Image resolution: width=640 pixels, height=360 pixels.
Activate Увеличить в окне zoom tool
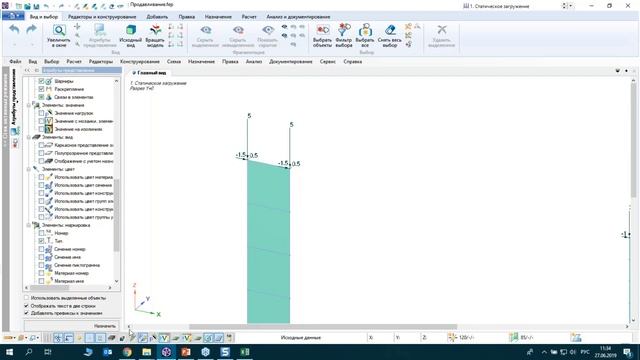coord(59,36)
